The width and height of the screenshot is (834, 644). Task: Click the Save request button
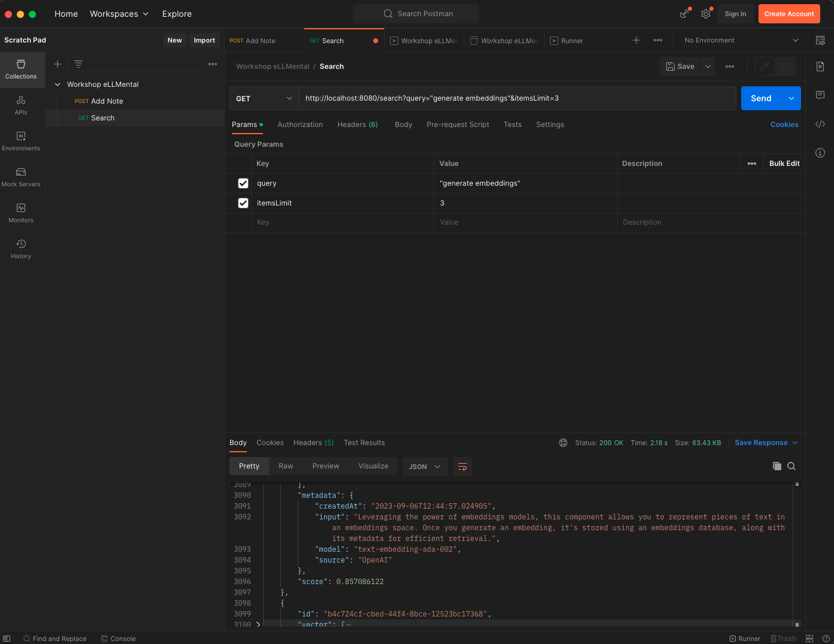pos(680,66)
